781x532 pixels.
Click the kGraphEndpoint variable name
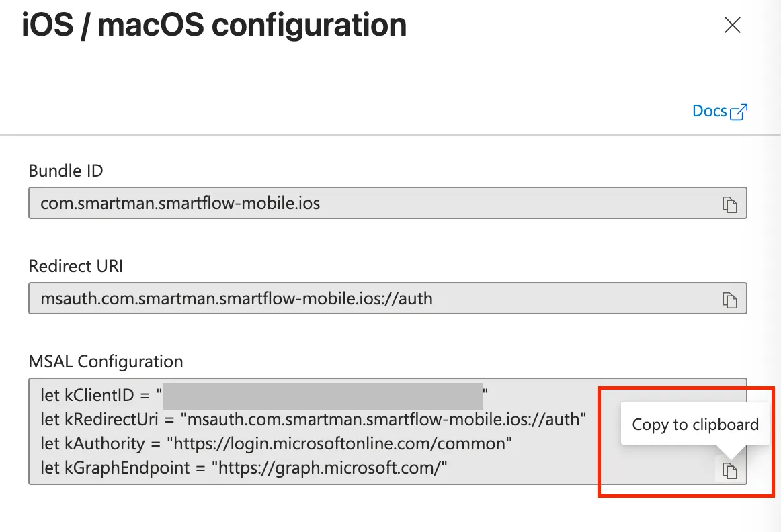(x=127, y=468)
